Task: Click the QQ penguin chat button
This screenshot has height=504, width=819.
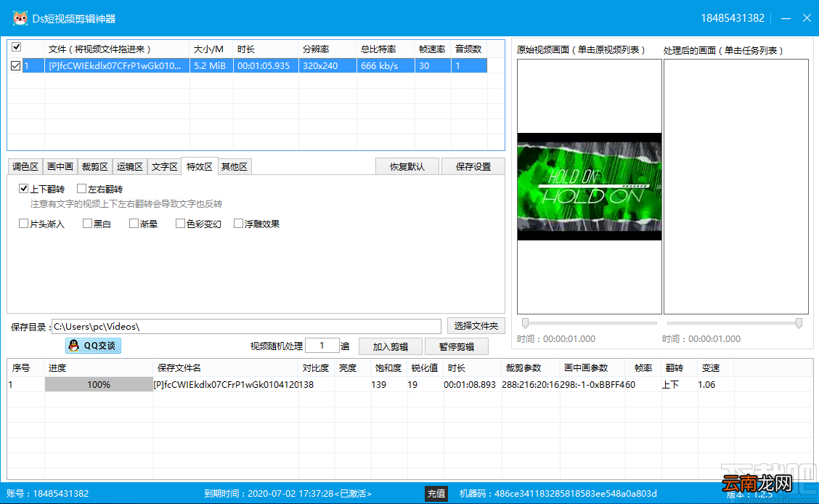Action: (x=94, y=346)
